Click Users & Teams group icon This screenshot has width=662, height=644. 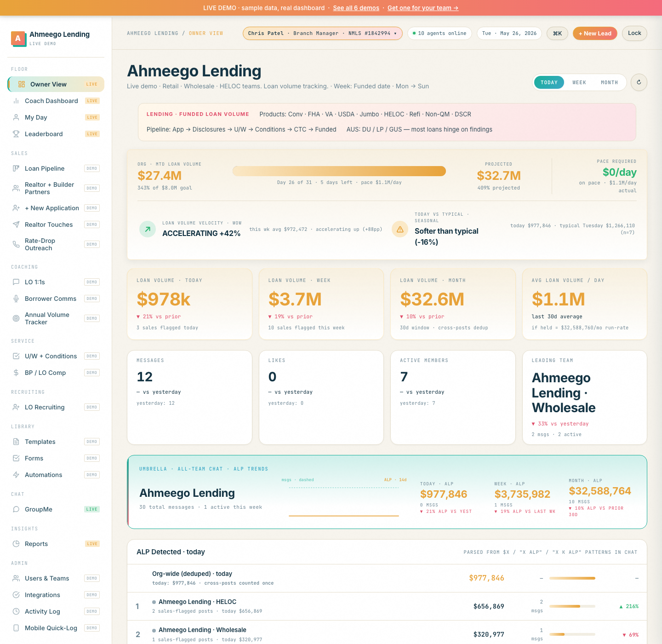tap(16, 578)
